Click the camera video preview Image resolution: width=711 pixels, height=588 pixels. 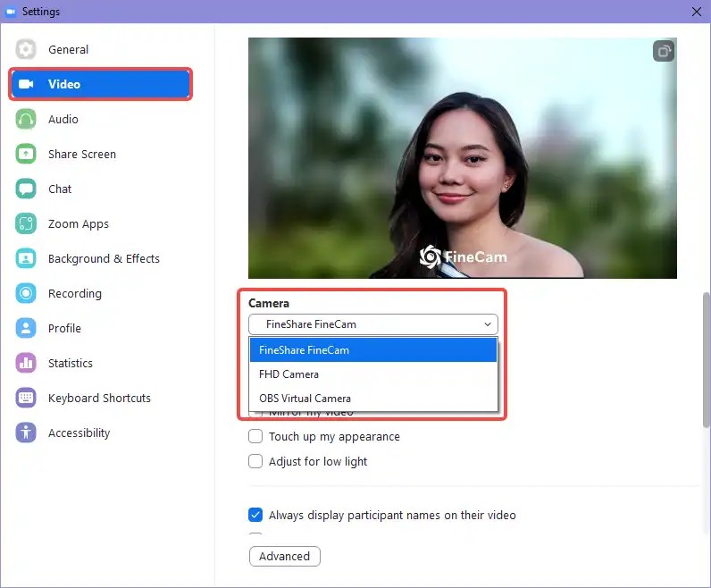pyautogui.click(x=463, y=158)
